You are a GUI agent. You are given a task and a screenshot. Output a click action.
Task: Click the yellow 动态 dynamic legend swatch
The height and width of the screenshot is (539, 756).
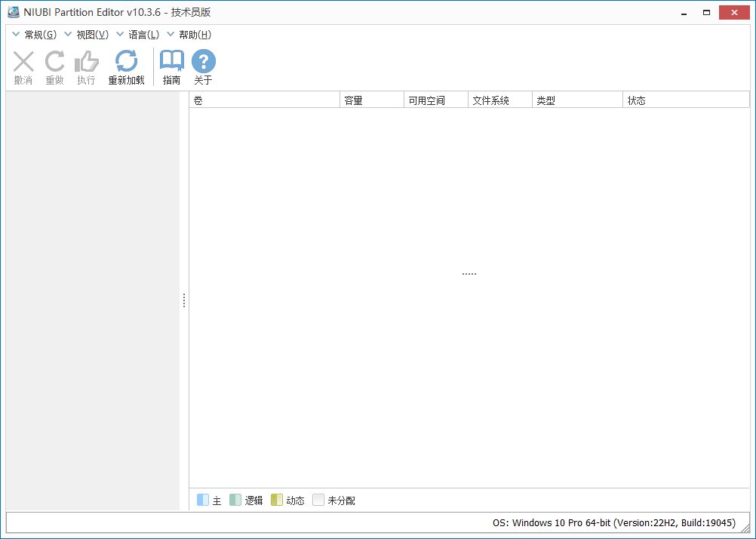277,500
